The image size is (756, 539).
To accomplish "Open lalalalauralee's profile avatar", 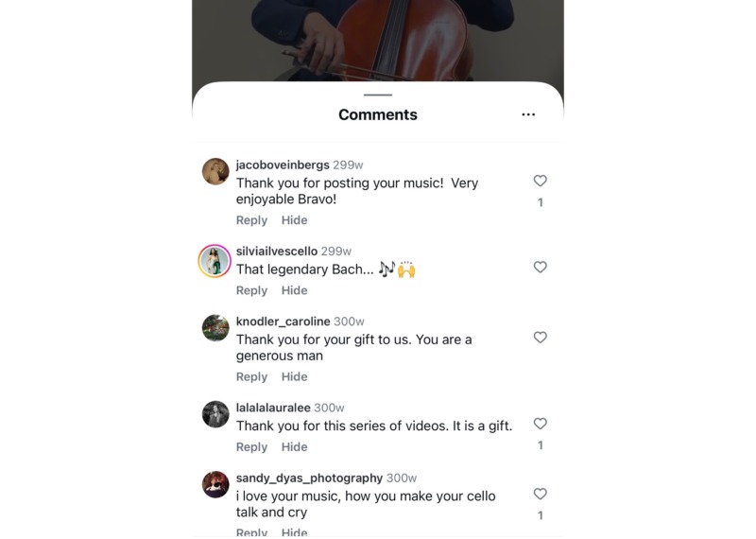I will tap(215, 414).
